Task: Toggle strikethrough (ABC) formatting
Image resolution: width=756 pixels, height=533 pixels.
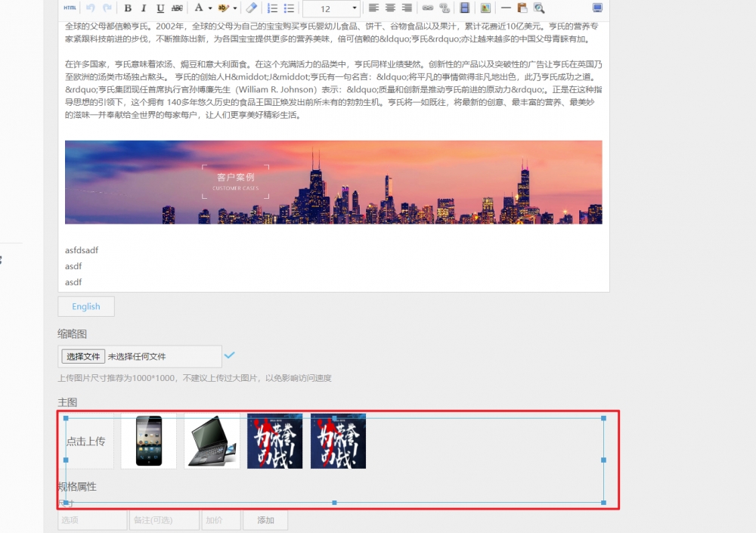Action: pyautogui.click(x=177, y=8)
